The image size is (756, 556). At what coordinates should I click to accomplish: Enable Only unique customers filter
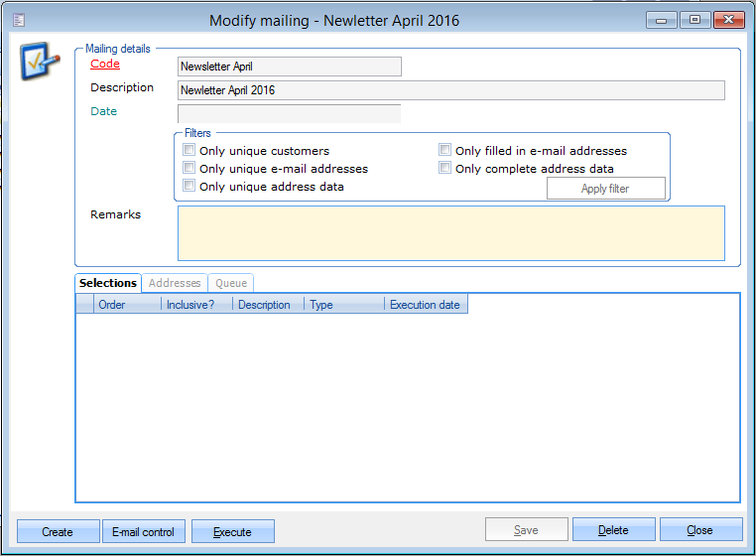click(189, 151)
